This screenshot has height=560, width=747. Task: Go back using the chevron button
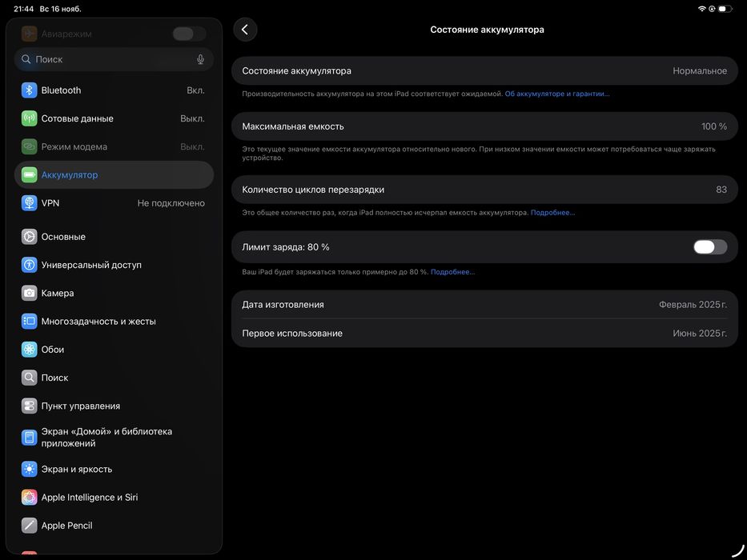coord(245,30)
